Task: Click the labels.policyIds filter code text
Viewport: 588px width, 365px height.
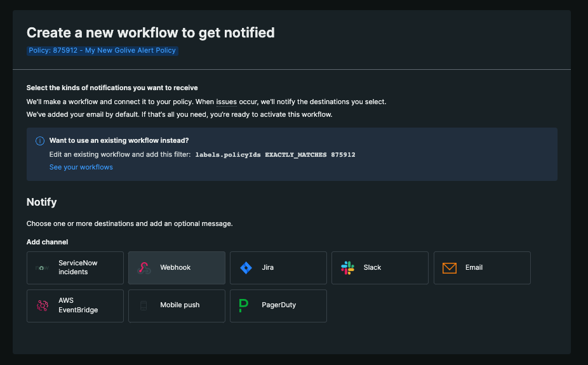Action: (275, 154)
